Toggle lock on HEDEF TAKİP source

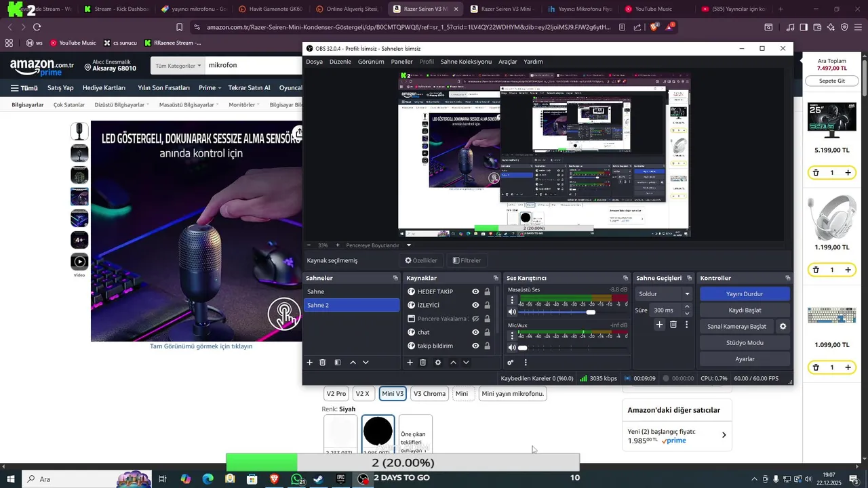pos(487,291)
